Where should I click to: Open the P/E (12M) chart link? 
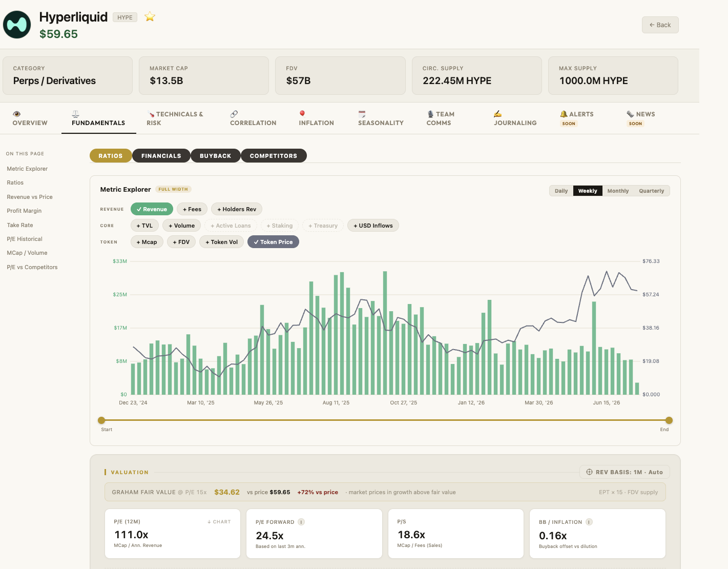[219, 522]
